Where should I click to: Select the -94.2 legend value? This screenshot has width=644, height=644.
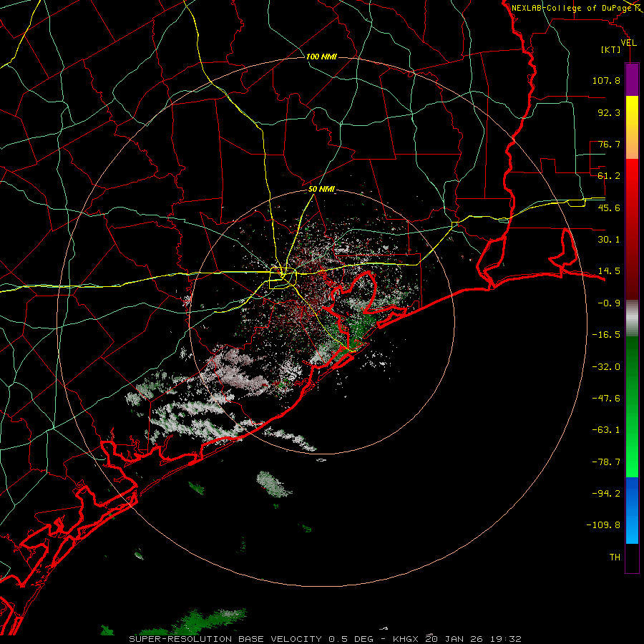[606, 493]
